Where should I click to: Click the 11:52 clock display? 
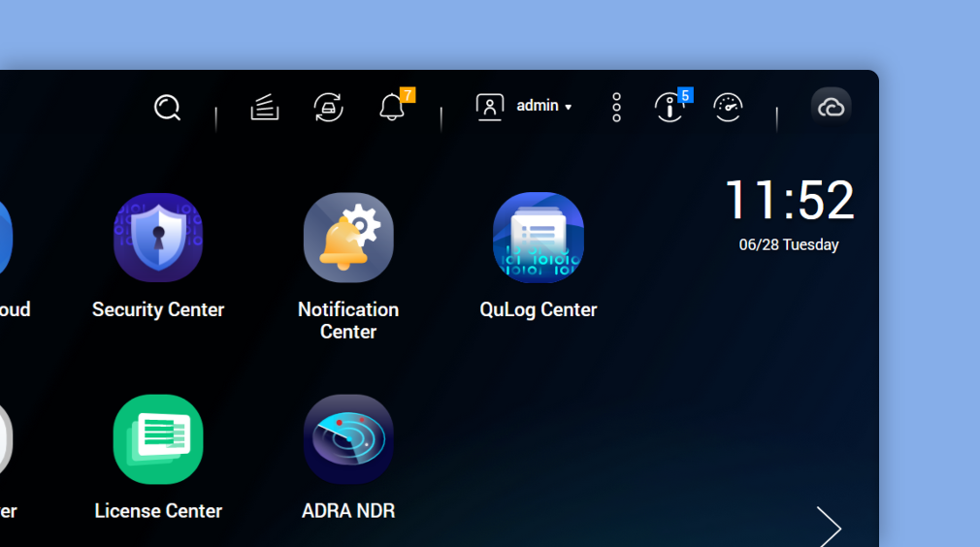click(790, 200)
